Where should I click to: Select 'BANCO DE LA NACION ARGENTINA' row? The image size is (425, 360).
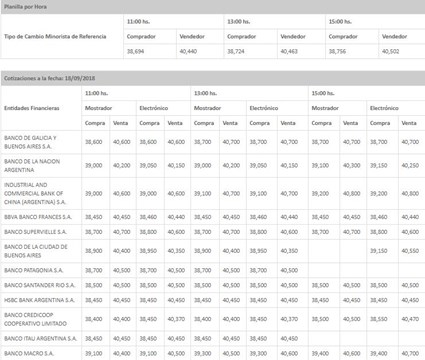click(x=212, y=166)
